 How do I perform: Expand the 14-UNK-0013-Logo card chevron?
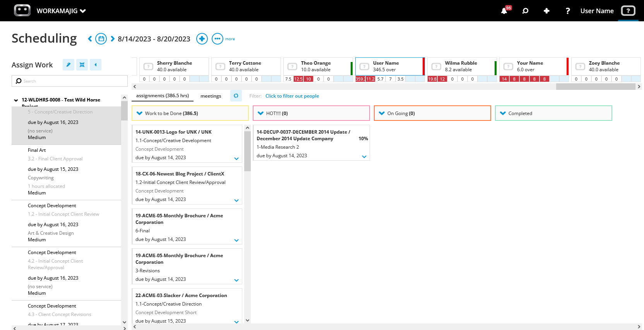point(236,159)
